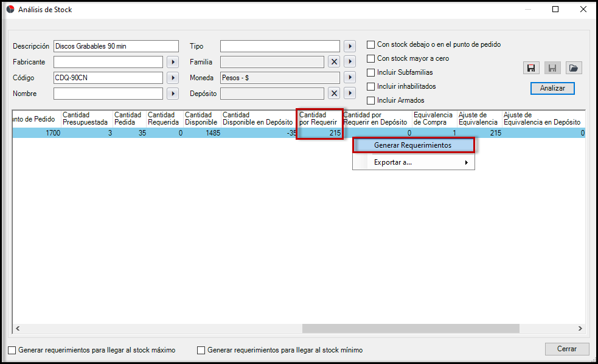Select the cell with value 1700
The image size is (598, 364).
37,133
